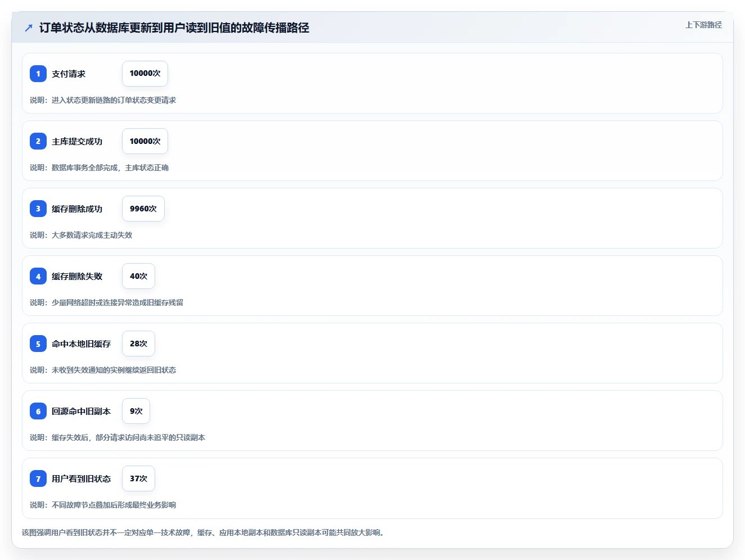Click step number 7 badge for 用户看到旧状态
Image resolution: width=745 pixels, height=560 pixels.
[38, 478]
